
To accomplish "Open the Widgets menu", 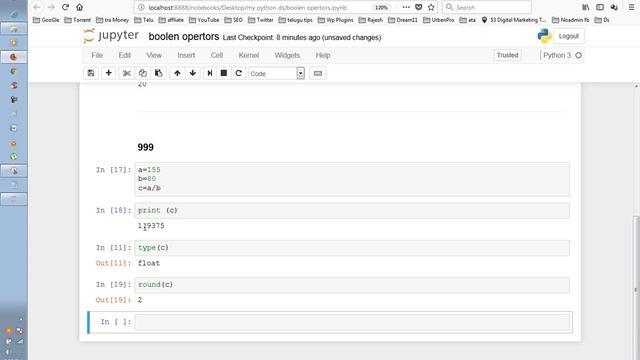I will (x=287, y=55).
